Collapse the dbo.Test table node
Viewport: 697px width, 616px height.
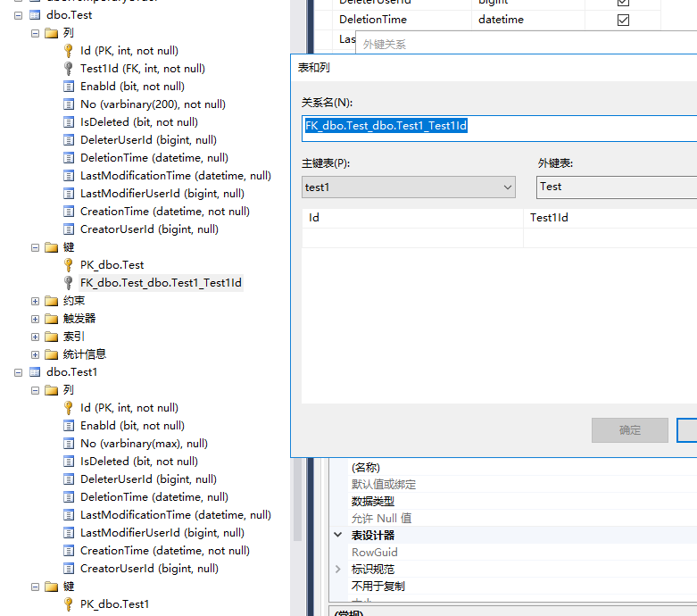click(x=18, y=15)
